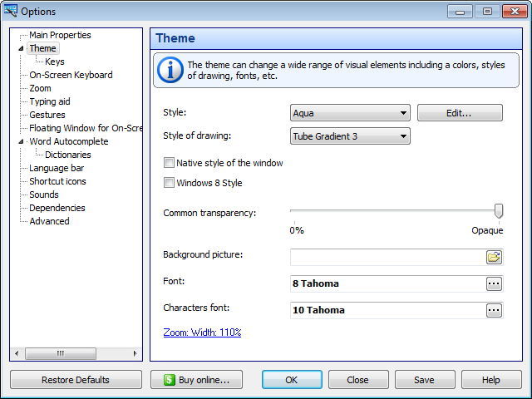532x399 pixels.
Task: Select the Advanced options category
Action: [49, 221]
